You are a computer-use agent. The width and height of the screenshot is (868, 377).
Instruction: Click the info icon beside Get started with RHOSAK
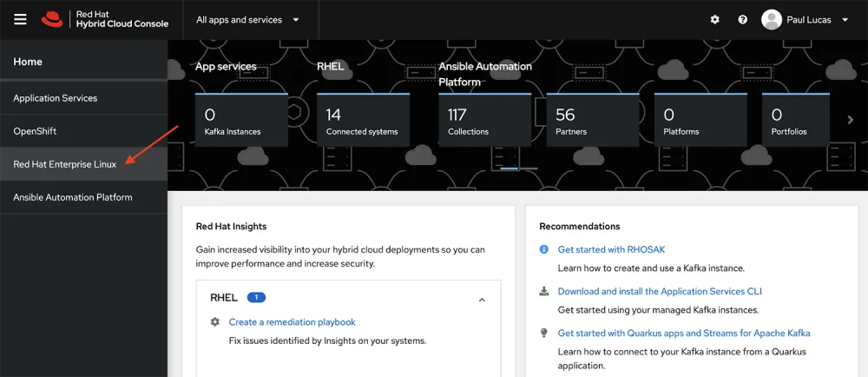pos(543,249)
